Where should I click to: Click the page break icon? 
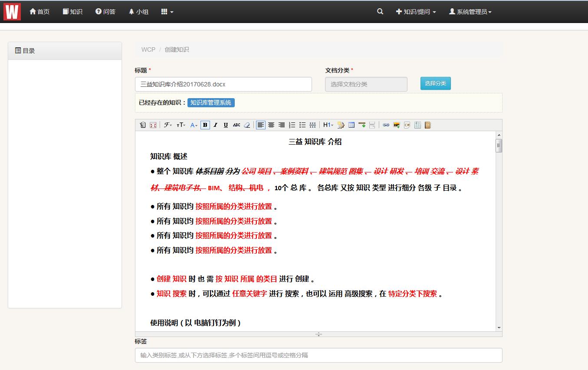point(372,125)
